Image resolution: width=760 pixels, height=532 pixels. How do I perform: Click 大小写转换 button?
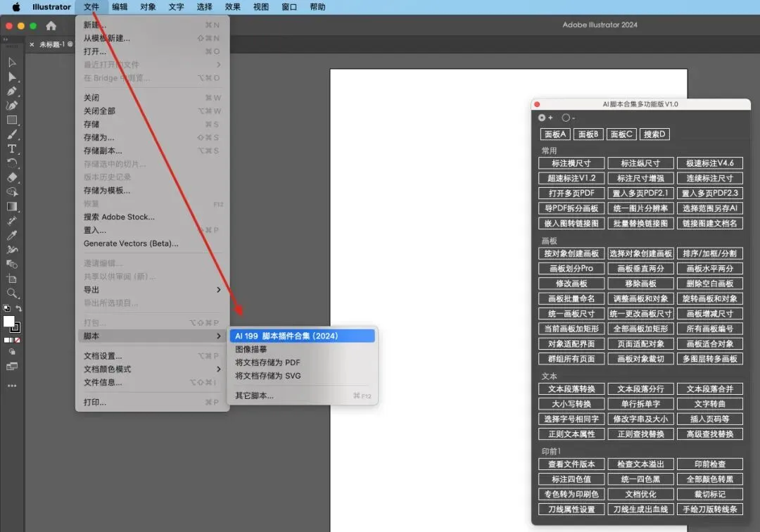pyautogui.click(x=571, y=404)
